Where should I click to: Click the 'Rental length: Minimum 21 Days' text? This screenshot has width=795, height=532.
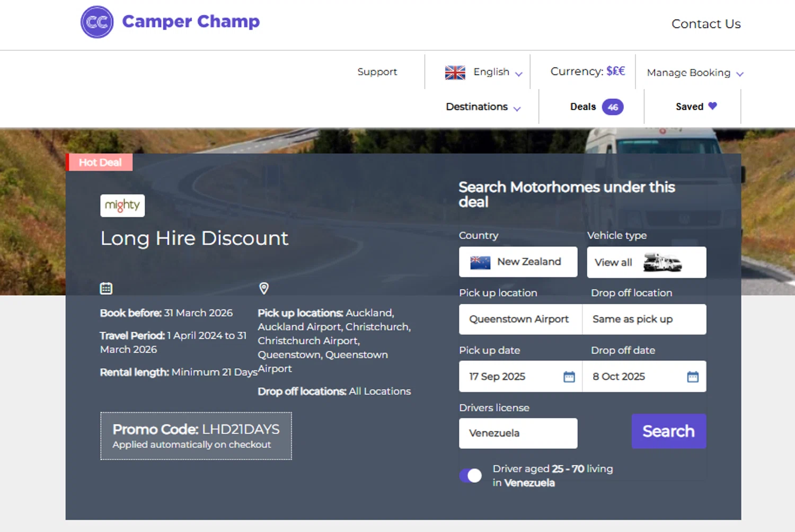click(179, 373)
